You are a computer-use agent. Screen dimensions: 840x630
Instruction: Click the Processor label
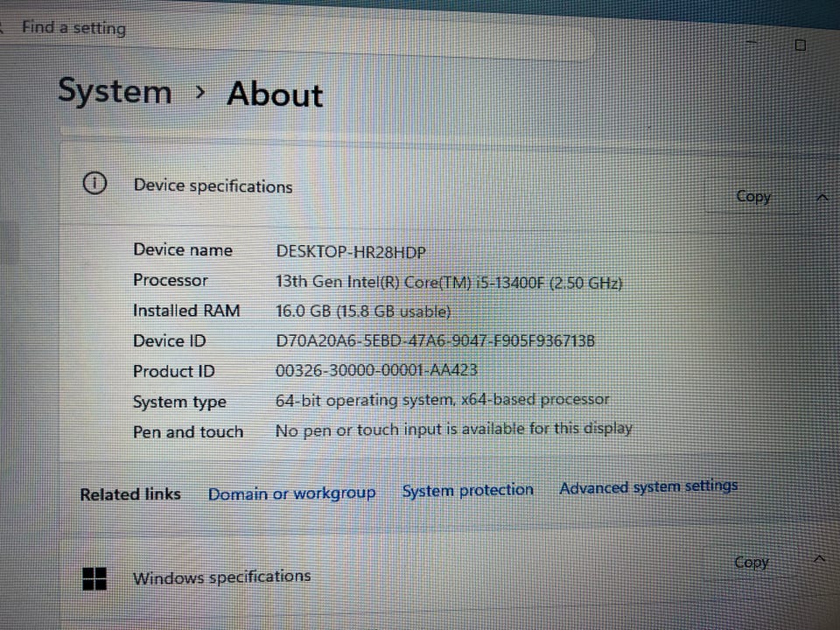pos(171,280)
